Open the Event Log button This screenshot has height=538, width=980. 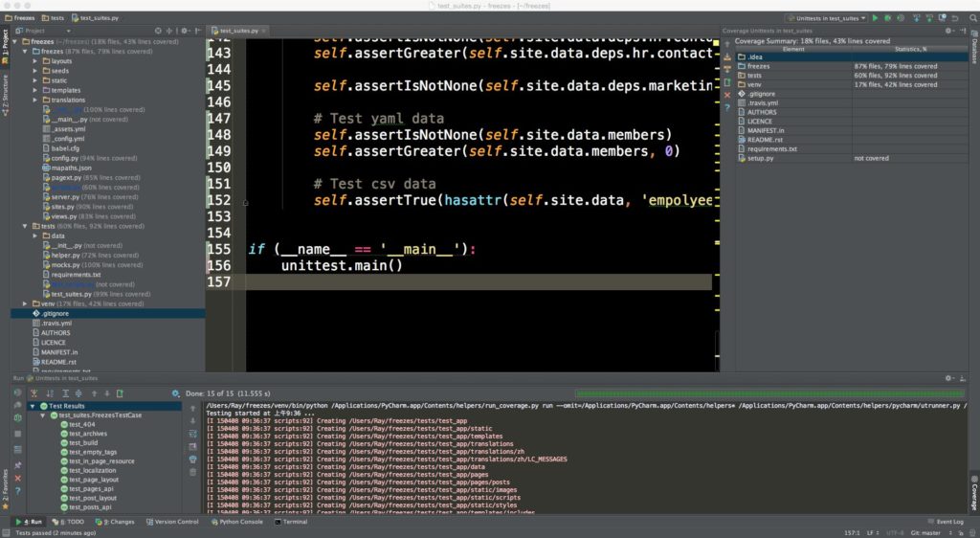946,522
